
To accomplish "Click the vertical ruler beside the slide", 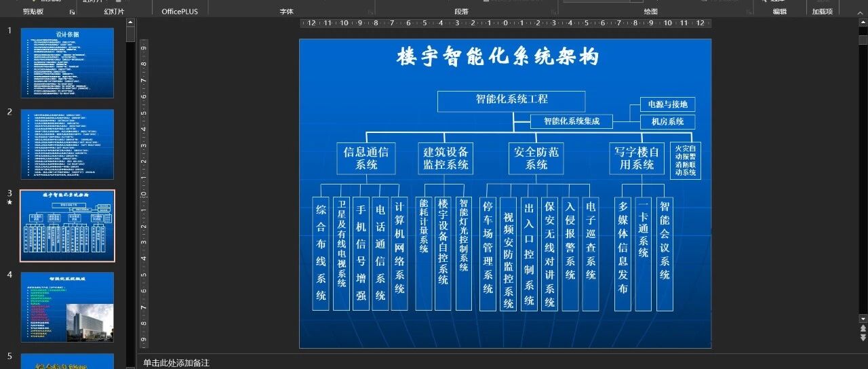I will [x=144, y=193].
